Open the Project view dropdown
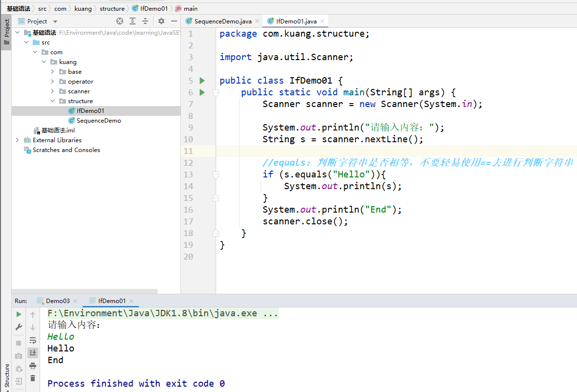 (55, 22)
